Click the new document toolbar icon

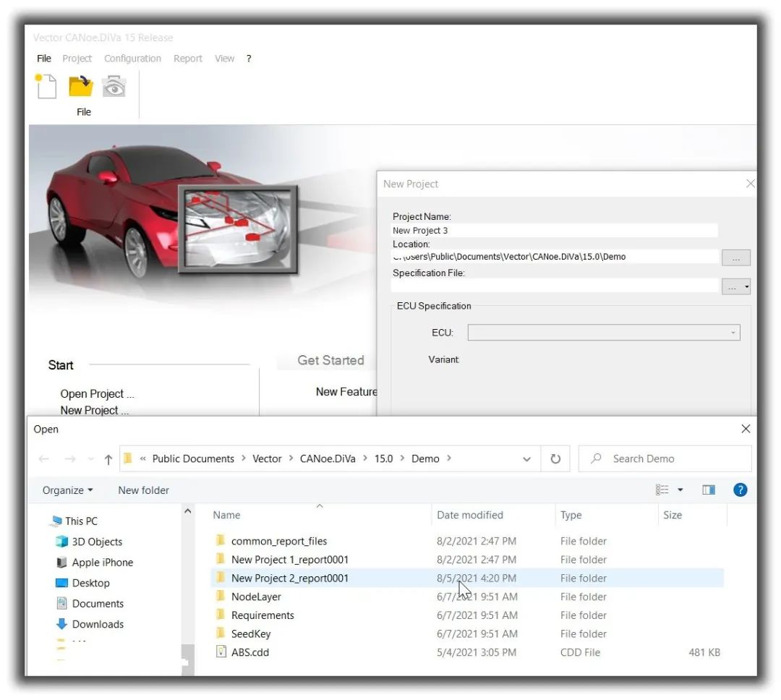[x=46, y=86]
